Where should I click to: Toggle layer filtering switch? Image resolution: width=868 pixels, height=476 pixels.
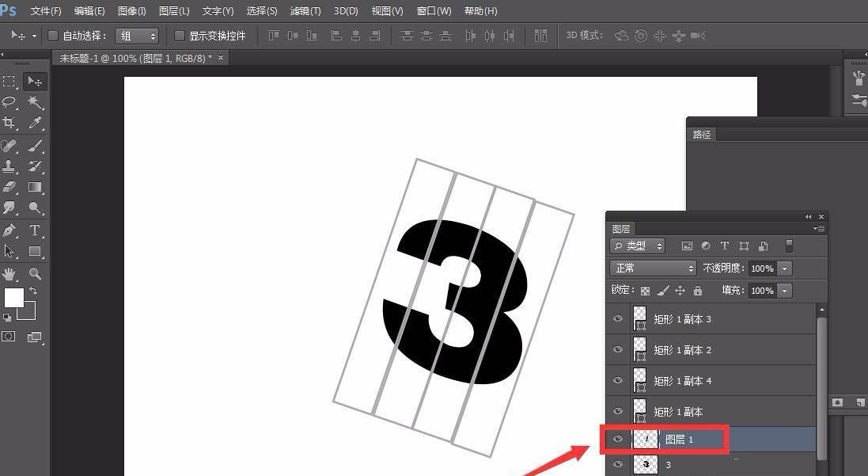(789, 246)
